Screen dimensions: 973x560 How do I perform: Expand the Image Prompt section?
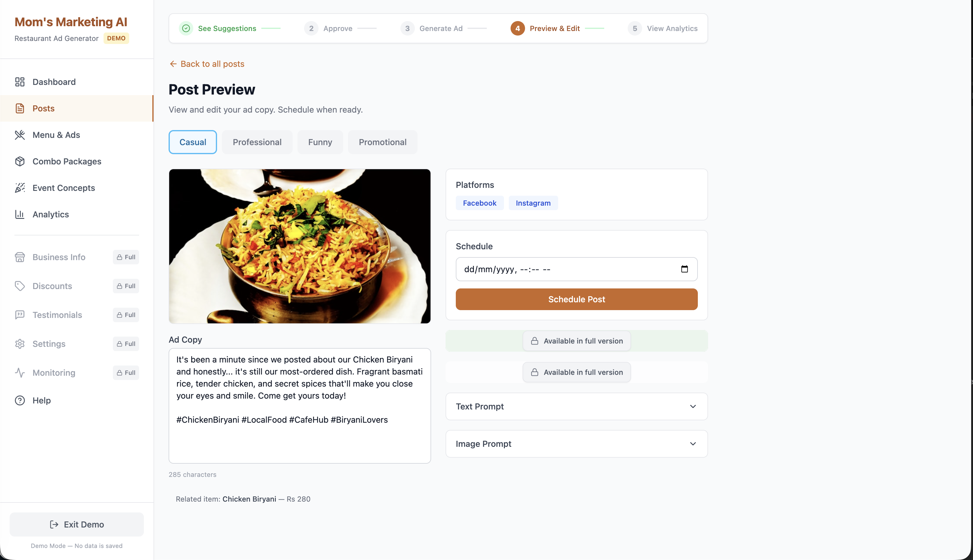(576, 443)
